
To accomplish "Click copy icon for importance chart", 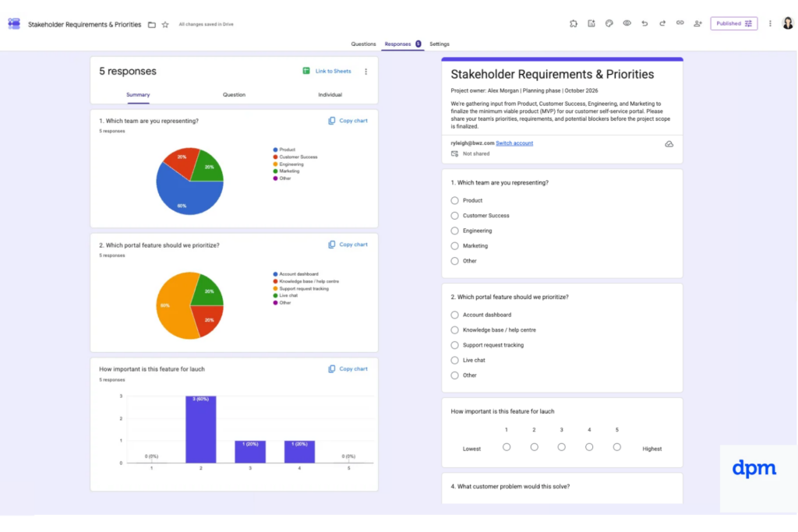I will tap(332, 368).
